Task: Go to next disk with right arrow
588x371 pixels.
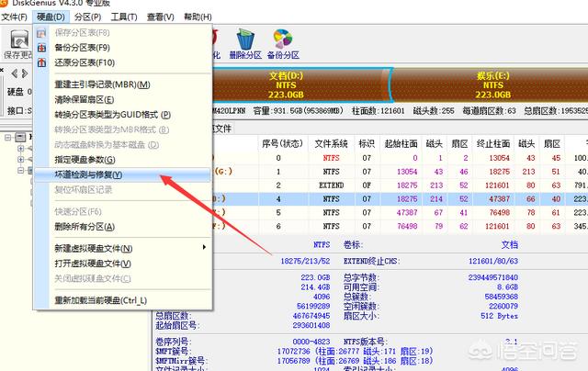Action: click(25, 73)
